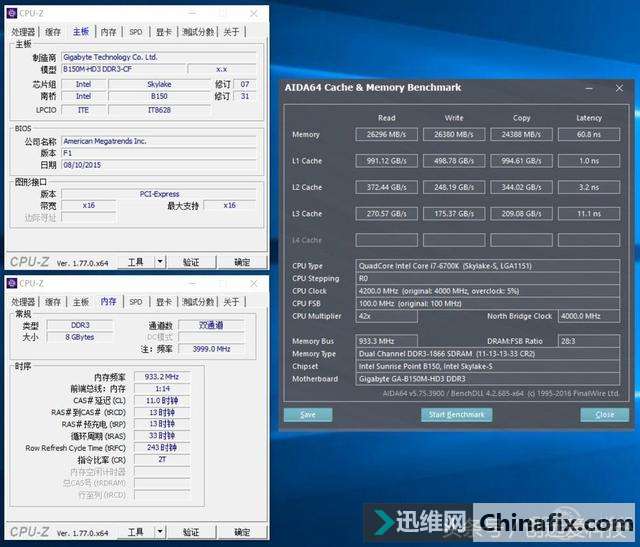
Task: Click BIOS vendor American Megatrends Inc.
Action: tap(159, 141)
